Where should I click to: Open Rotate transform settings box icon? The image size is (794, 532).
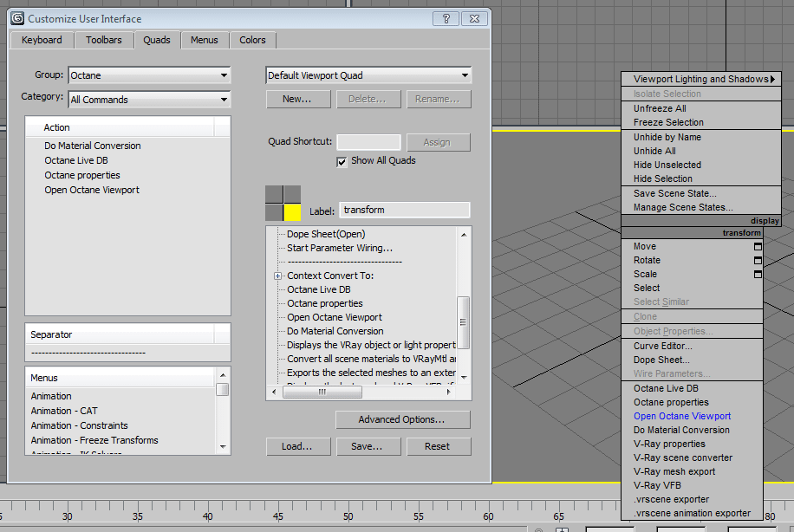click(x=758, y=260)
